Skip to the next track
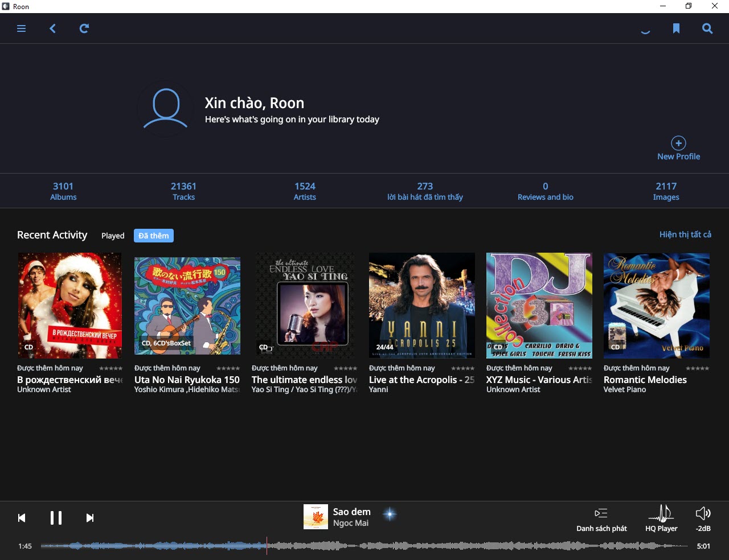This screenshot has height=560, width=729. point(90,518)
